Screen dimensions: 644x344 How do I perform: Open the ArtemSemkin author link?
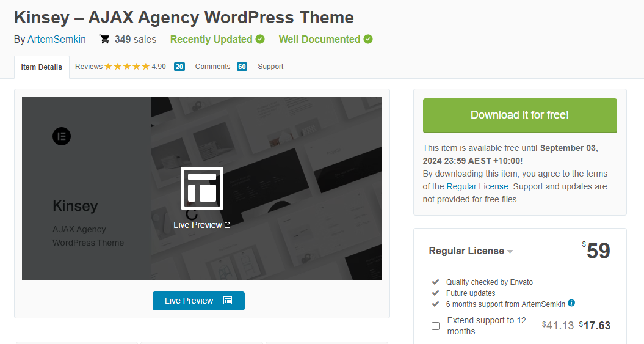pyautogui.click(x=57, y=39)
